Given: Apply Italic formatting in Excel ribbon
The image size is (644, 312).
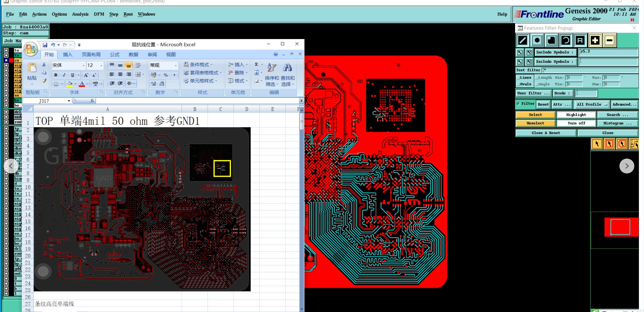Looking at the screenshot, I should click(64, 75).
